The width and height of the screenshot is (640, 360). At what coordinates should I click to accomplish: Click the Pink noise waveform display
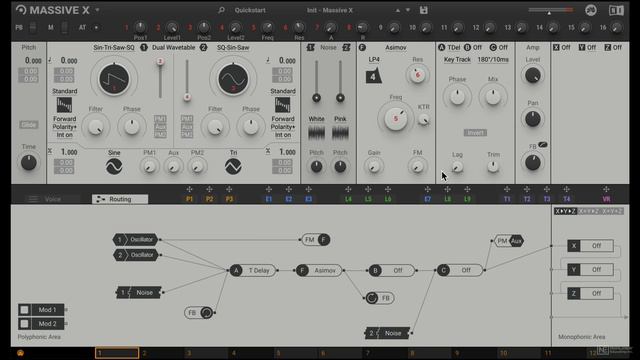pos(340,132)
